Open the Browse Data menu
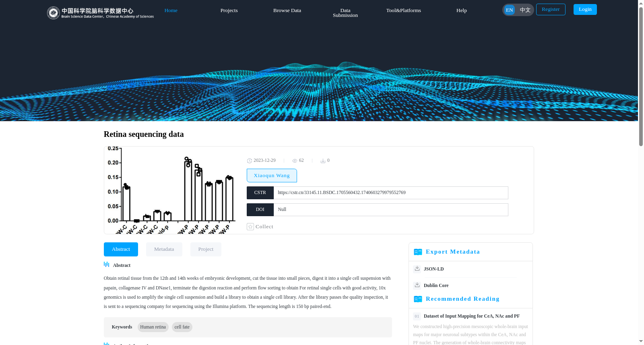Screen dimensions: 644x345 pos(287,10)
